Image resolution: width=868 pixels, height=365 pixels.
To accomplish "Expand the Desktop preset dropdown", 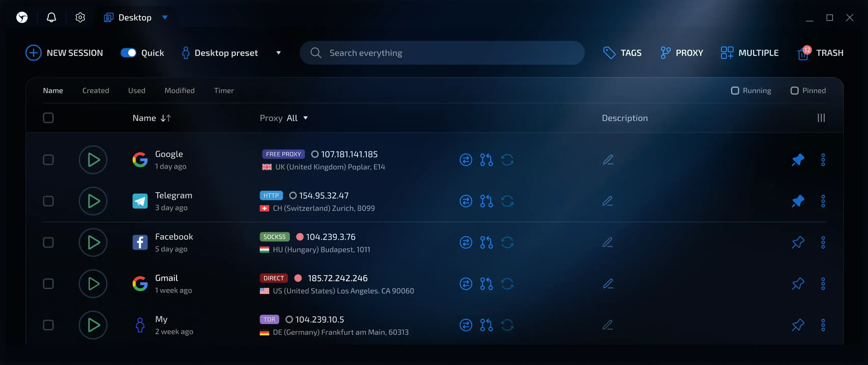I will pyautogui.click(x=278, y=53).
